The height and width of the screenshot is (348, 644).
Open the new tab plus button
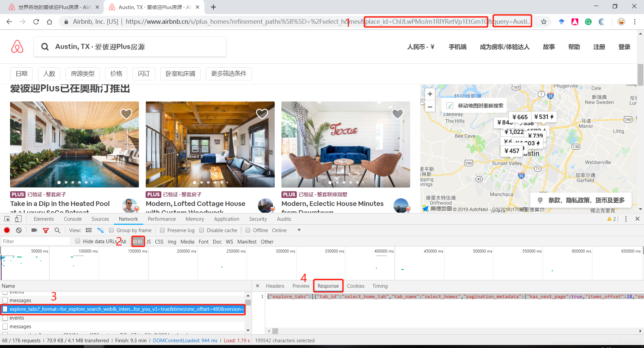coord(214,7)
